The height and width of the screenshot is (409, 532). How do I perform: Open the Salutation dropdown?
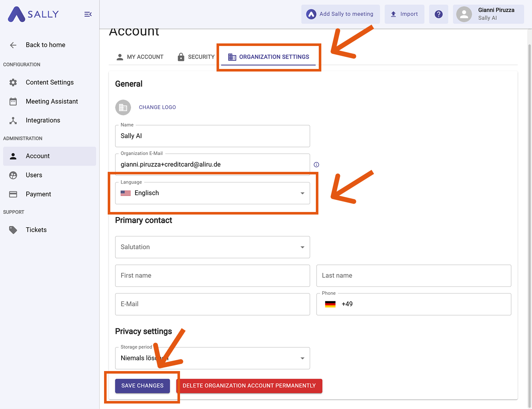[213, 247]
